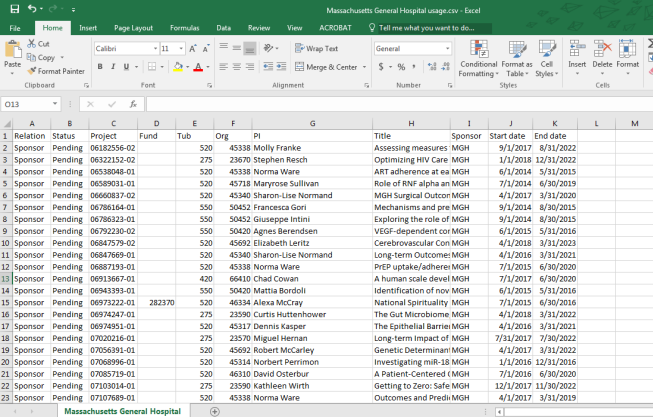
Task: Select cell with PI Chad Cowan
Action: (x=312, y=279)
